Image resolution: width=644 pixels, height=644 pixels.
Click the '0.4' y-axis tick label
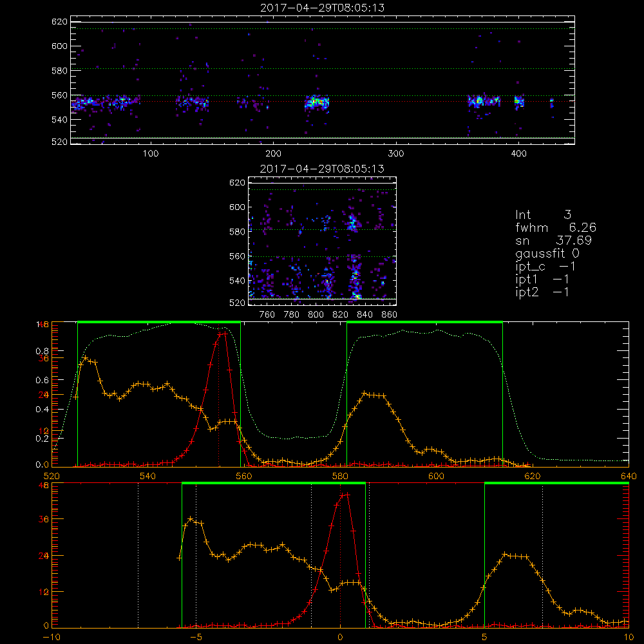(x=42, y=410)
